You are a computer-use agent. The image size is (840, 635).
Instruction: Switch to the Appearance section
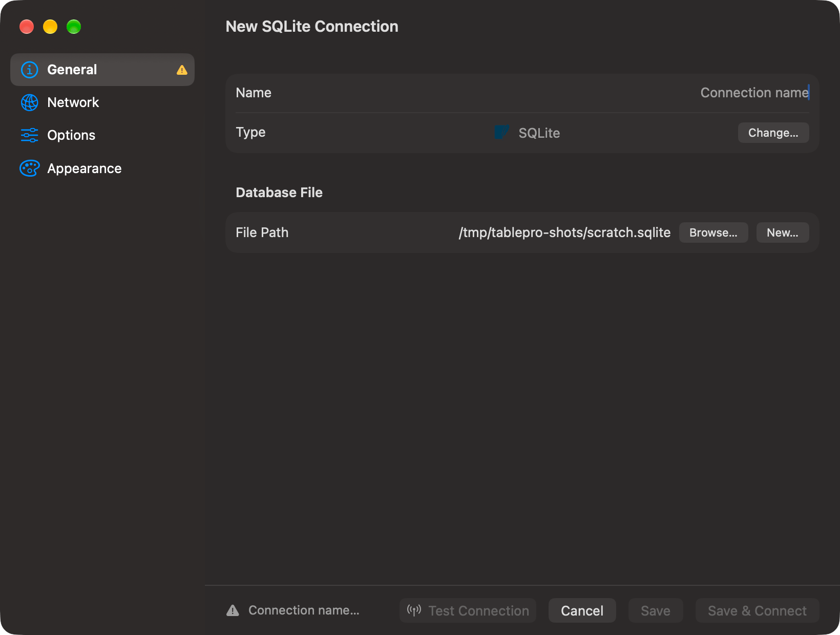102,168
